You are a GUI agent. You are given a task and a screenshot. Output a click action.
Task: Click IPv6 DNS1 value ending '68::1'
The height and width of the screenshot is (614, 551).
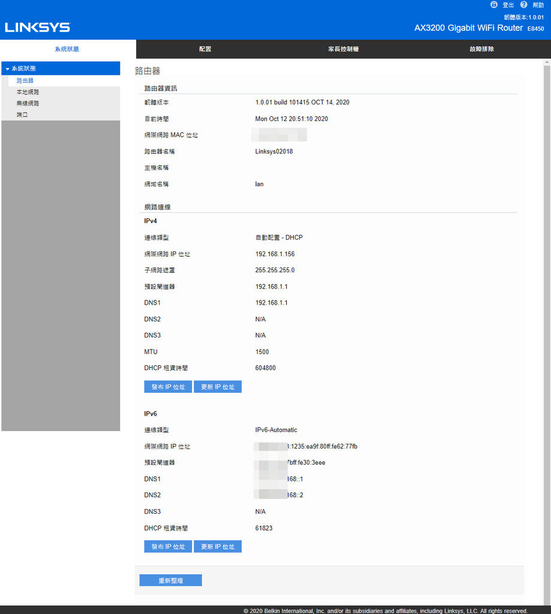click(278, 479)
